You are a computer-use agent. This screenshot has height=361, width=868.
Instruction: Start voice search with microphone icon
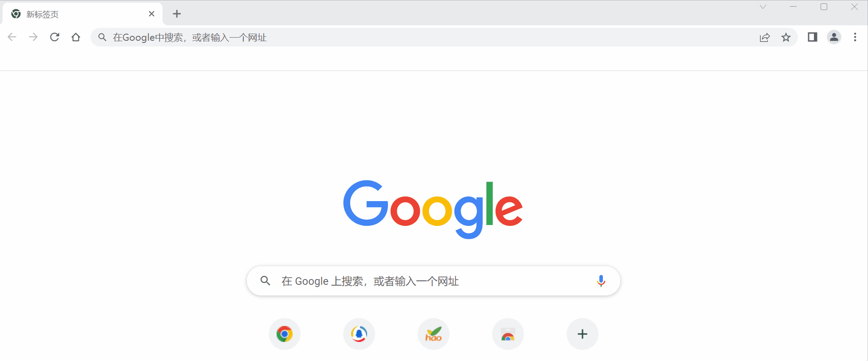[601, 281]
